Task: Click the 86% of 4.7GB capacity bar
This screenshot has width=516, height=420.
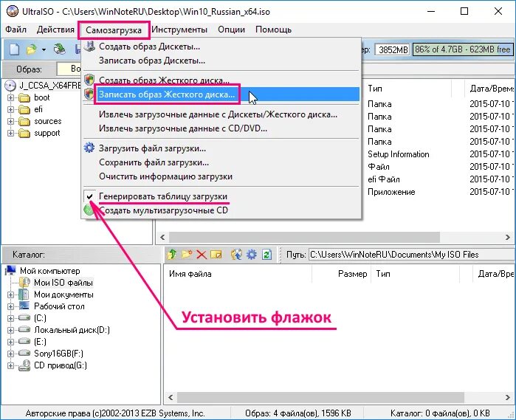Action: [463, 49]
